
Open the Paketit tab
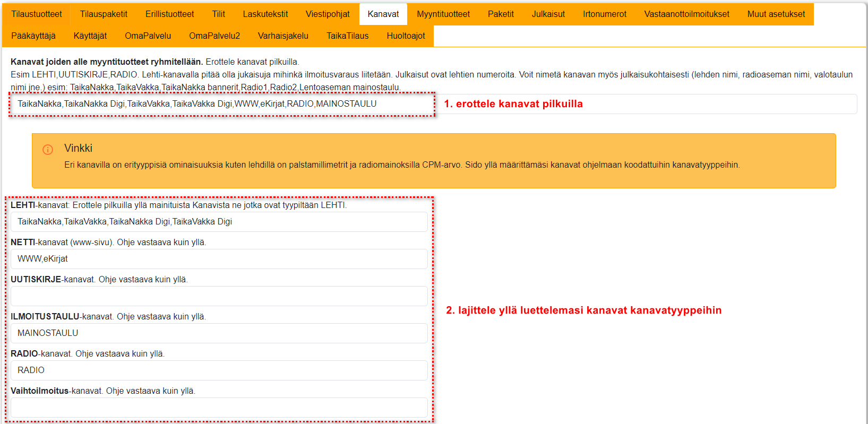pyautogui.click(x=501, y=14)
